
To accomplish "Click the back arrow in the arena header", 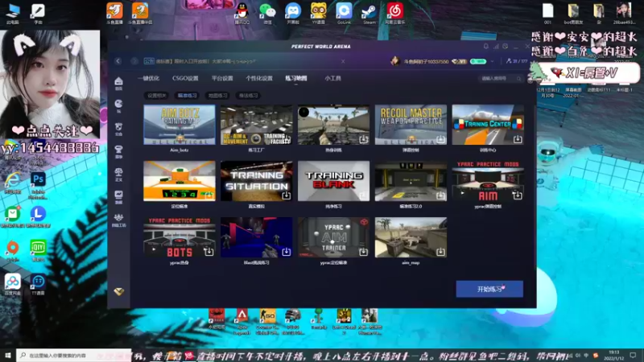I will tap(118, 61).
